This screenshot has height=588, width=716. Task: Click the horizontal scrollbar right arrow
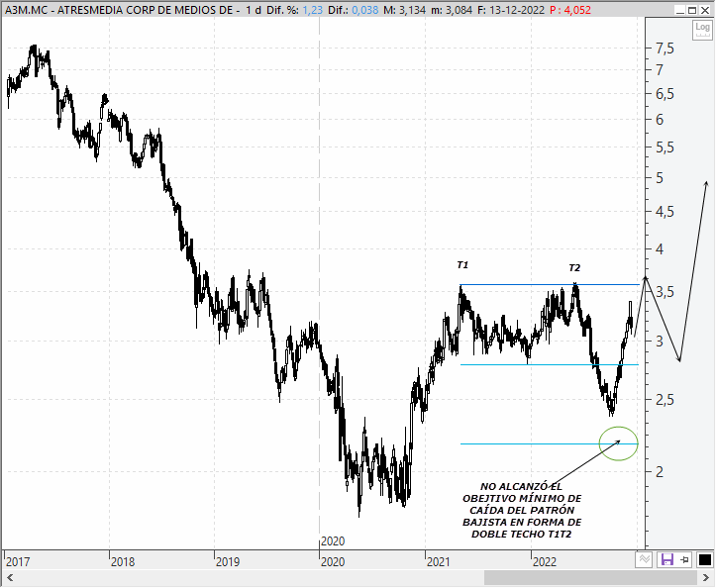click(705, 578)
